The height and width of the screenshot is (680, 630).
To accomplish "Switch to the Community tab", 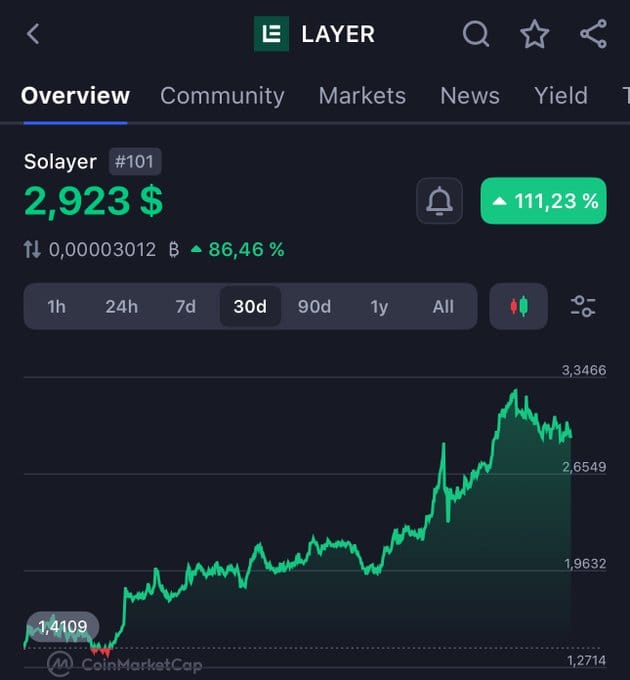I will 222,95.
